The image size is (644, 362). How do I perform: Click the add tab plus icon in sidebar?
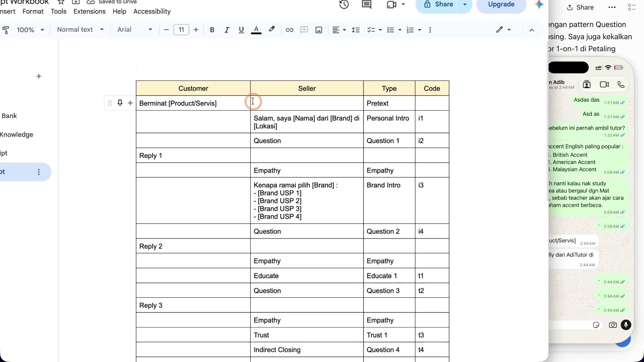click(x=39, y=76)
